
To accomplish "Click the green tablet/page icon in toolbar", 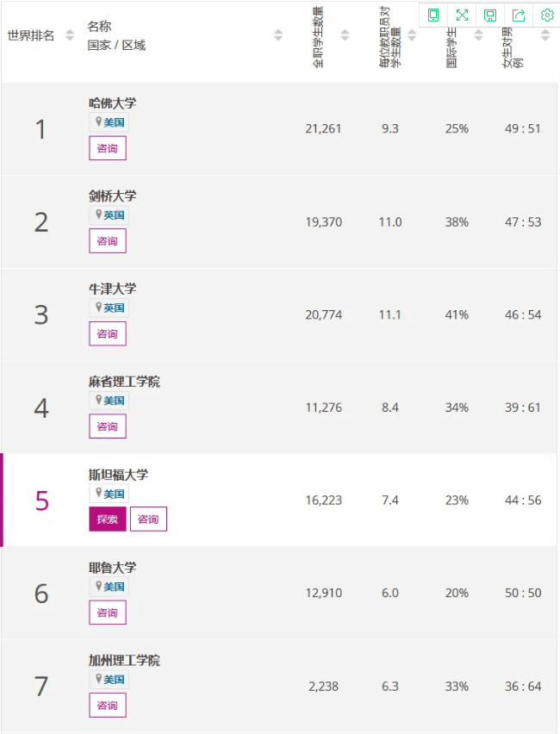I will coord(433,15).
